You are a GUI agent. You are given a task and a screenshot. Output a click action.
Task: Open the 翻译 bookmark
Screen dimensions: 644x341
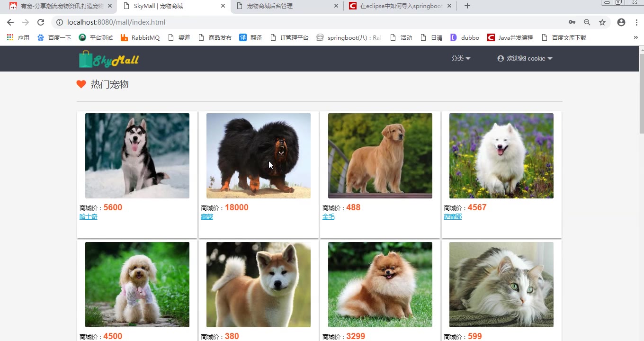(x=250, y=37)
